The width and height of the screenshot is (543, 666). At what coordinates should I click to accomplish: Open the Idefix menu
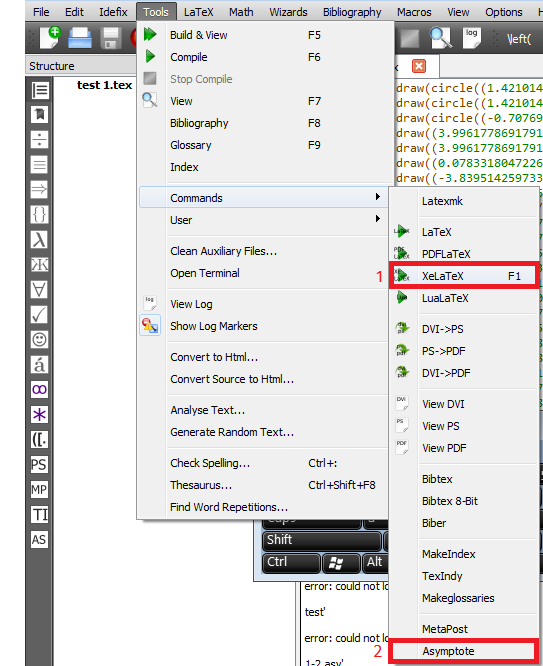[x=113, y=12]
